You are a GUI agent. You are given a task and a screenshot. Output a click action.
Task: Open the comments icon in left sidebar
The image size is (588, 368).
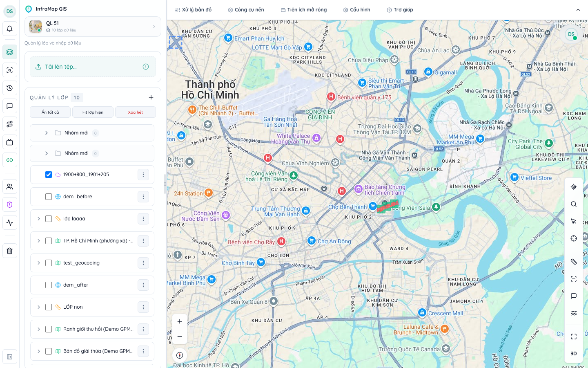(x=10, y=106)
